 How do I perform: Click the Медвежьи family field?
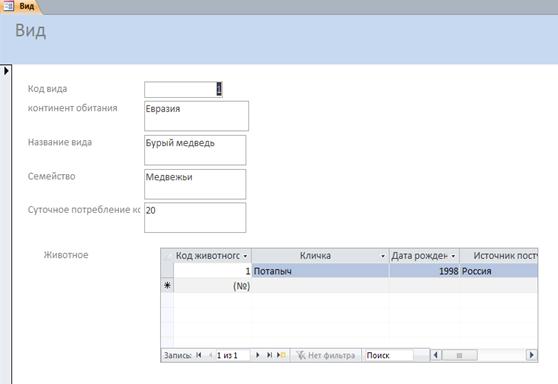(x=195, y=184)
